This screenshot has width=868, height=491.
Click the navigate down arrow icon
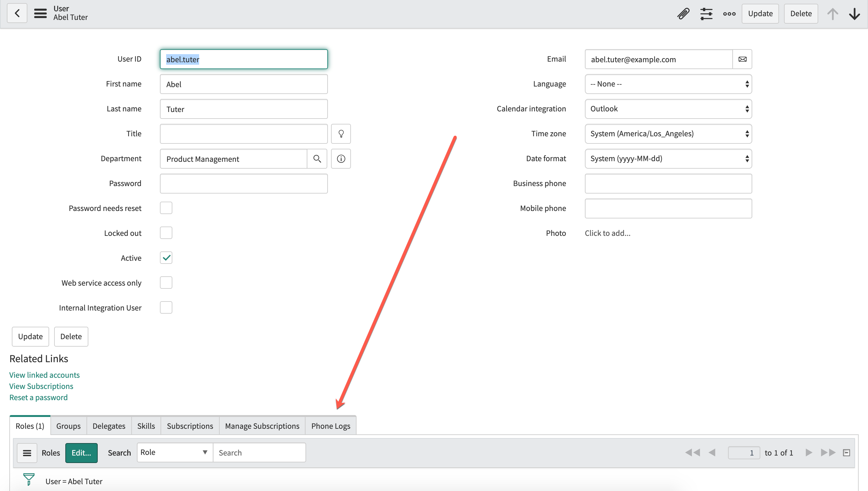click(854, 14)
